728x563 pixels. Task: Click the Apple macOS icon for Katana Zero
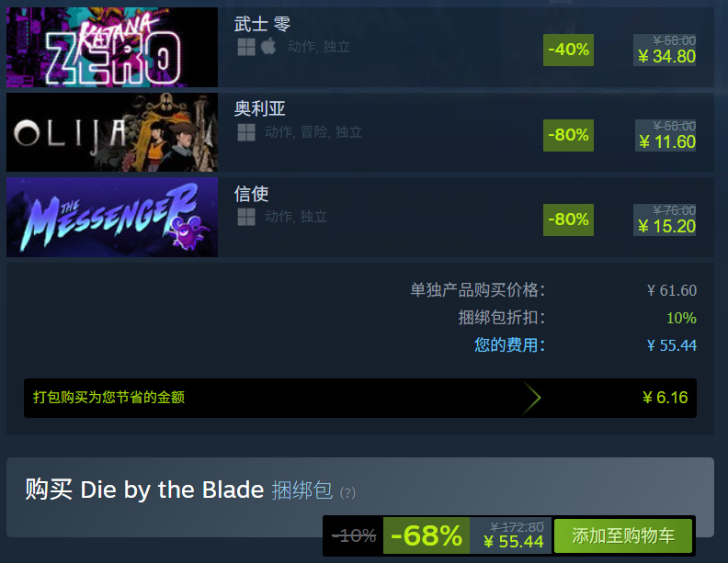(x=268, y=46)
